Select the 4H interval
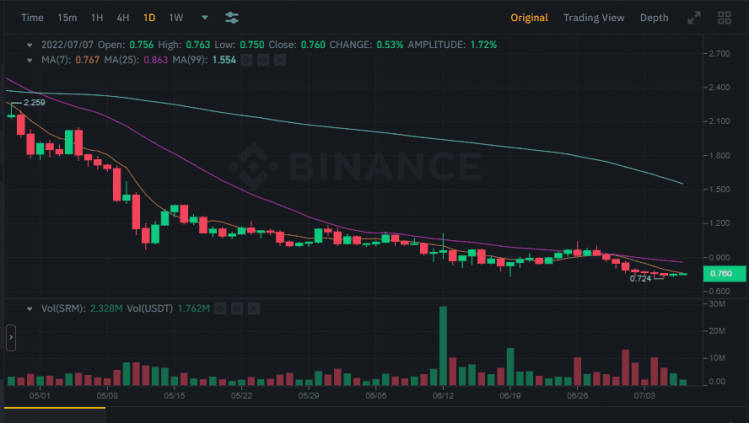 pos(122,18)
